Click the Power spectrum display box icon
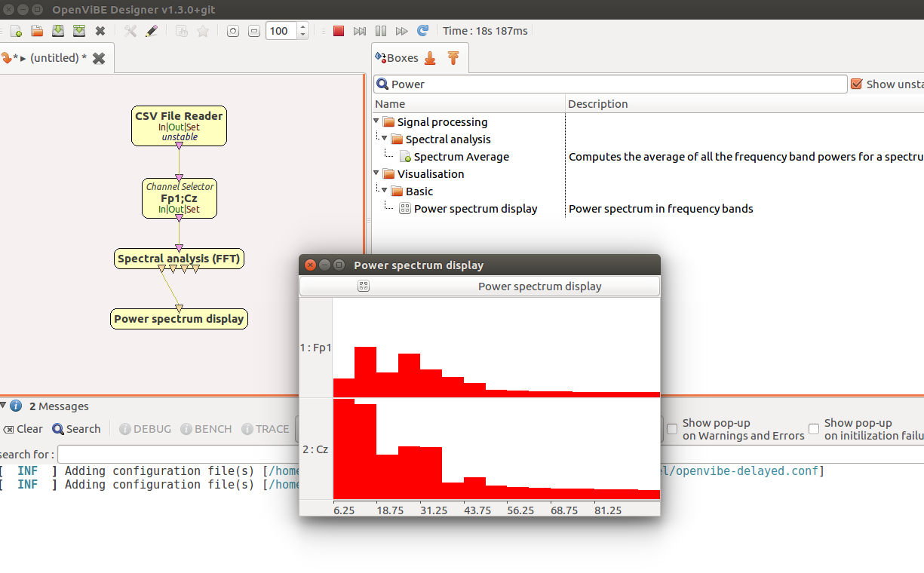The image size is (924, 573). pos(405,209)
